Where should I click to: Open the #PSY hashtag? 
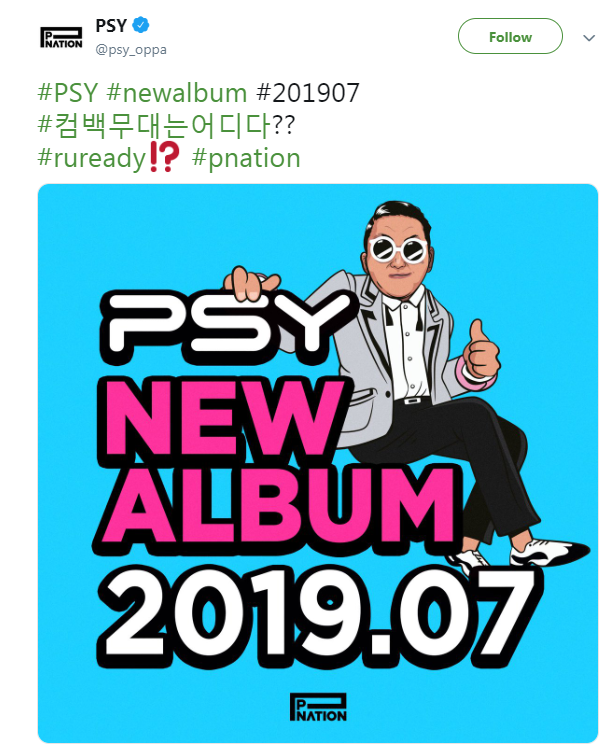coord(68,92)
